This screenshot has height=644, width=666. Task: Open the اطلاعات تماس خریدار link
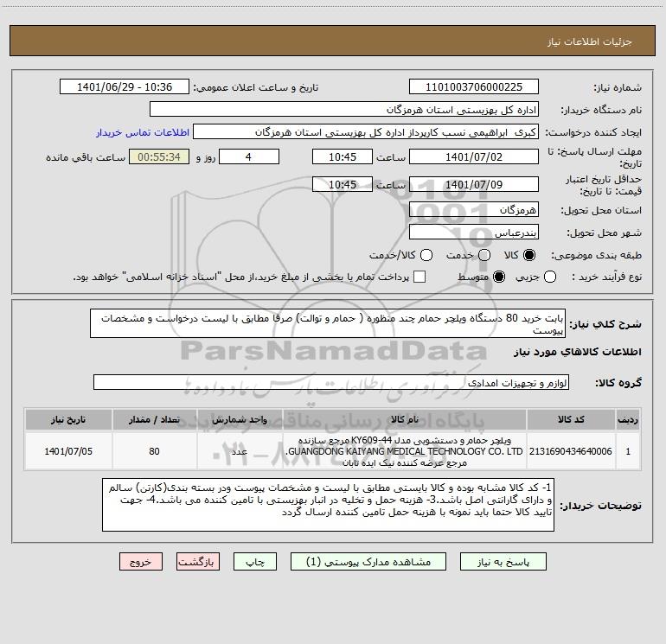point(143,132)
